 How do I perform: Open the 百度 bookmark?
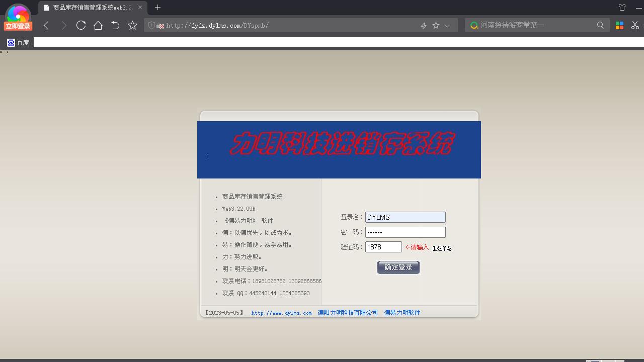pos(18,42)
